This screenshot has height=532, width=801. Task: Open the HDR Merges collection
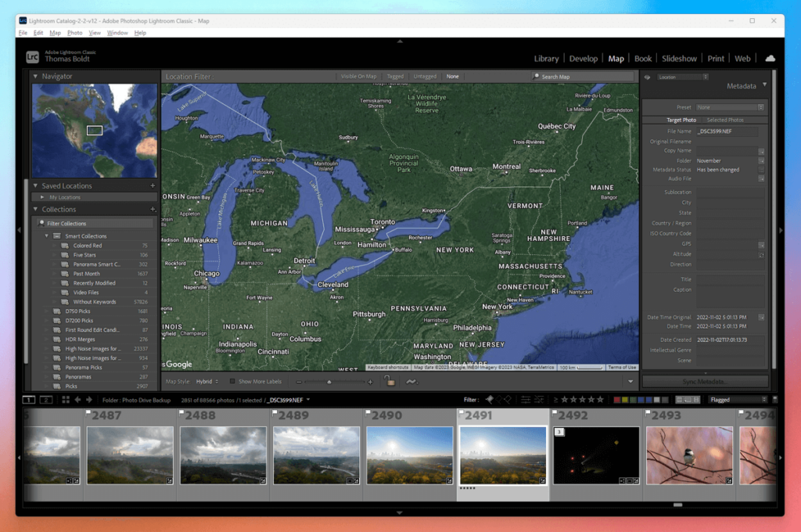click(81, 340)
